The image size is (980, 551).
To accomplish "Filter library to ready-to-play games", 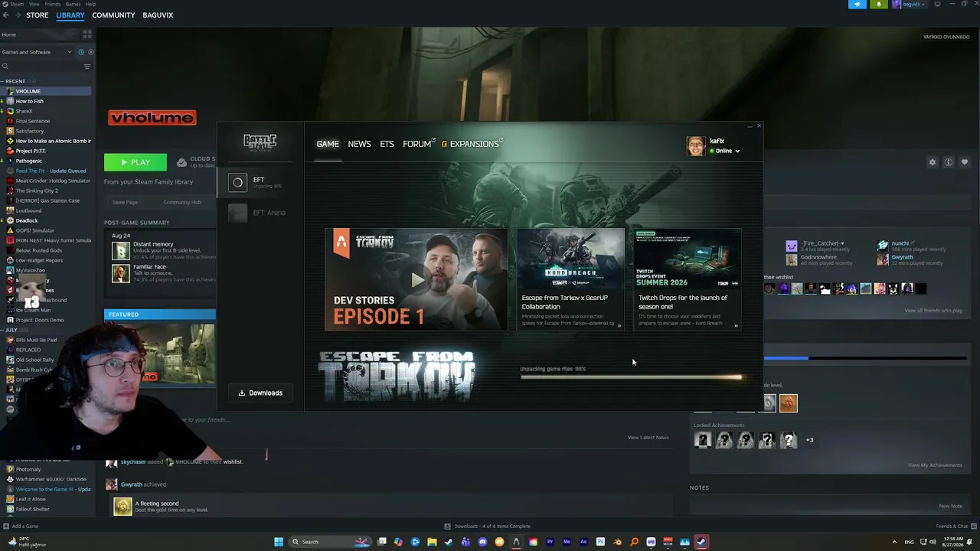I will tap(90, 52).
